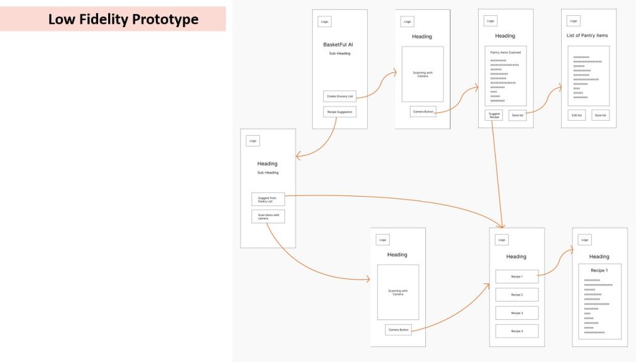Click the Logo on BasketFul AI screen
The width and height of the screenshot is (644, 362).
[x=325, y=21]
